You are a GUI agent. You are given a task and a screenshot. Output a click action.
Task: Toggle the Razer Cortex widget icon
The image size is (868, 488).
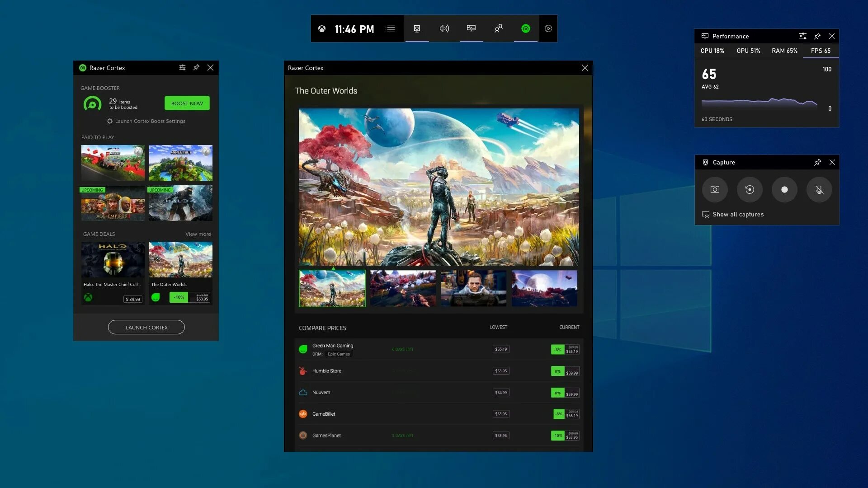525,28
